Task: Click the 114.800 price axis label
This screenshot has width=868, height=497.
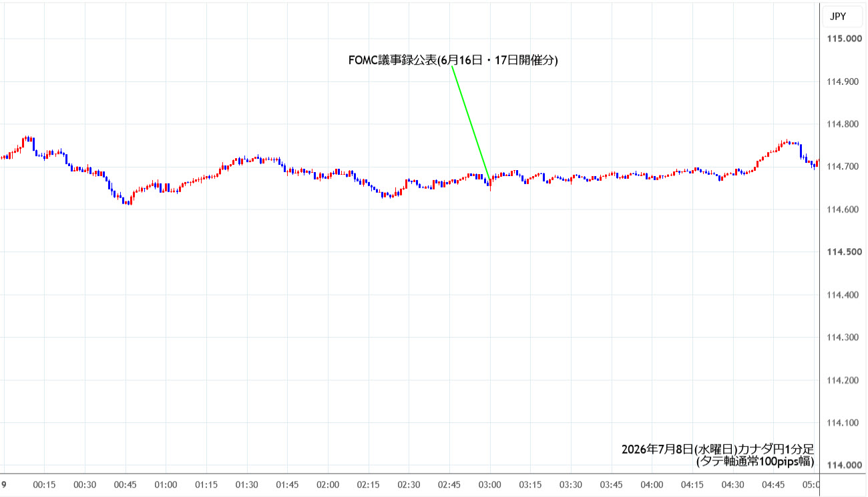Action: coord(844,124)
